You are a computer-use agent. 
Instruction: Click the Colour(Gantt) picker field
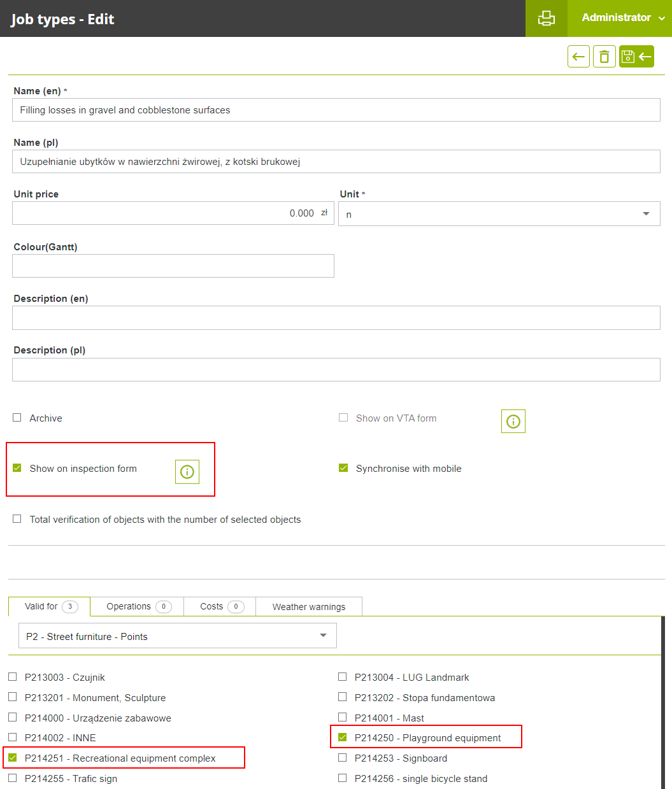[173, 266]
